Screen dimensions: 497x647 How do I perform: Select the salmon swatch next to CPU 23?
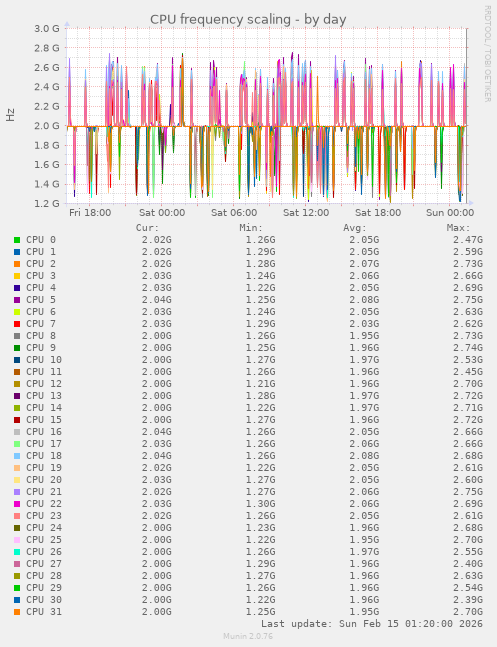point(17,516)
